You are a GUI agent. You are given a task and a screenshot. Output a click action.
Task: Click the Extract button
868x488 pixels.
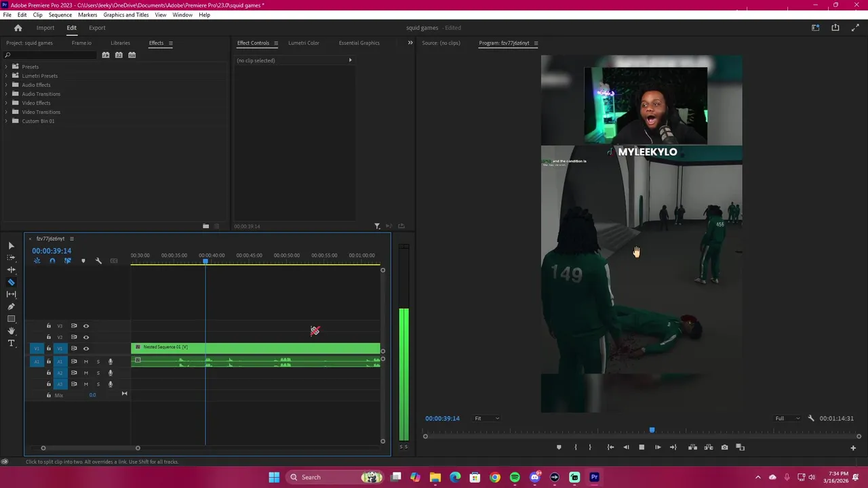click(x=709, y=447)
